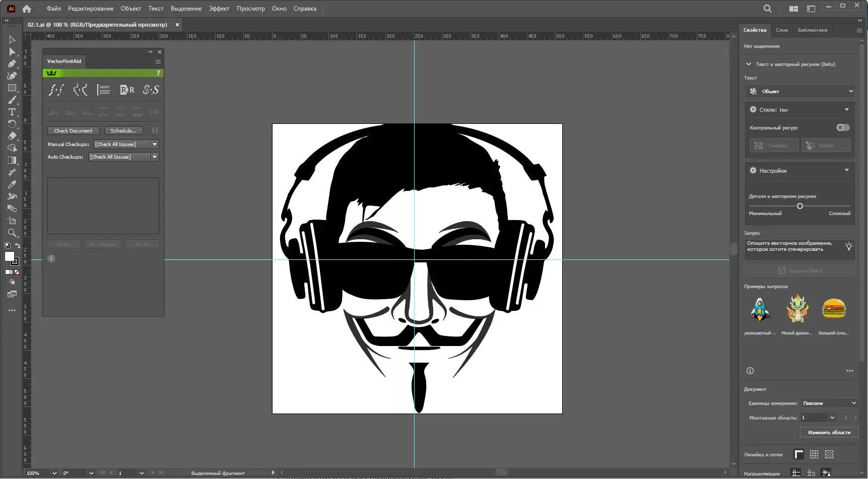Toggle the transparency grid button
This screenshot has width=868, height=479.
coord(829,454)
